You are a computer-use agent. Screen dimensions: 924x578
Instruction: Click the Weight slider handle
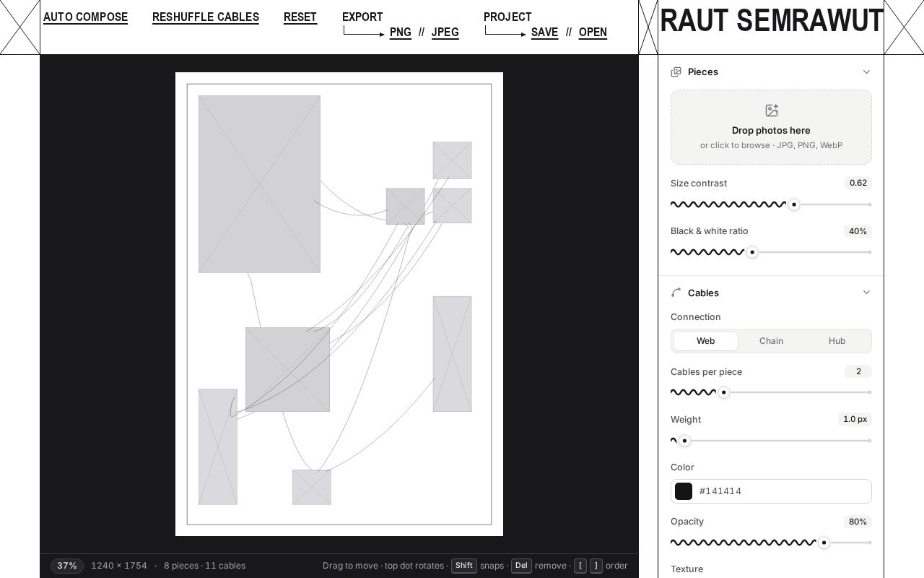(684, 441)
